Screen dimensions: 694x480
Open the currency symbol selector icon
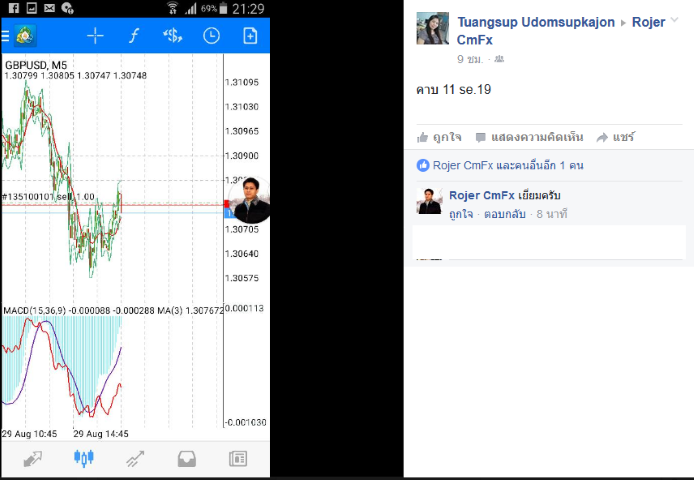173,36
